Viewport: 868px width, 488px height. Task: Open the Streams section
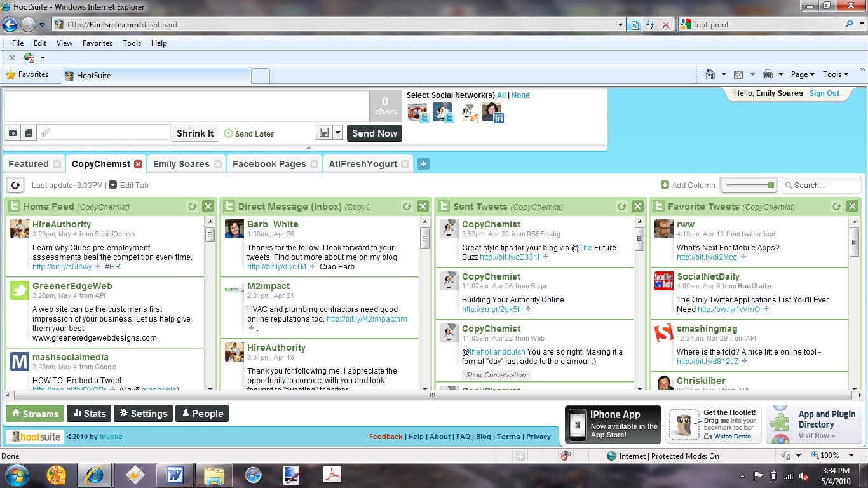pyautogui.click(x=35, y=414)
